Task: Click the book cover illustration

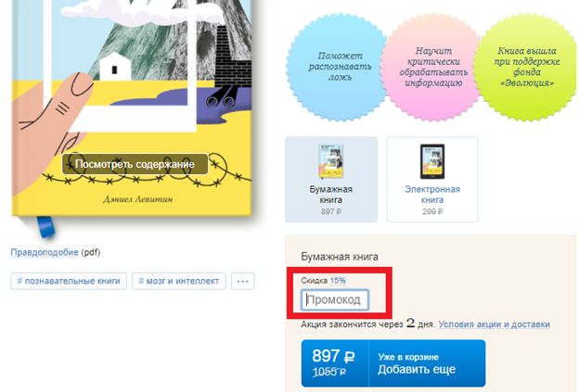Action: tap(132, 107)
